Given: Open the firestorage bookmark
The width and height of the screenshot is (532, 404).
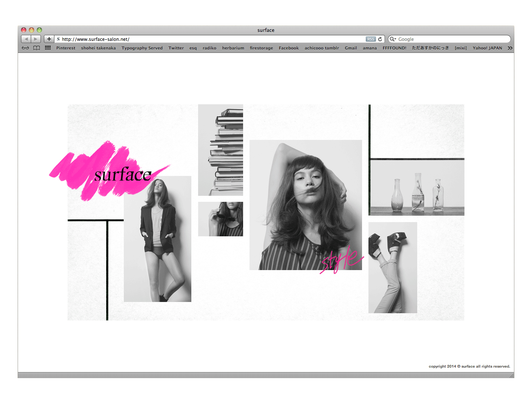Looking at the screenshot, I should pos(261,48).
